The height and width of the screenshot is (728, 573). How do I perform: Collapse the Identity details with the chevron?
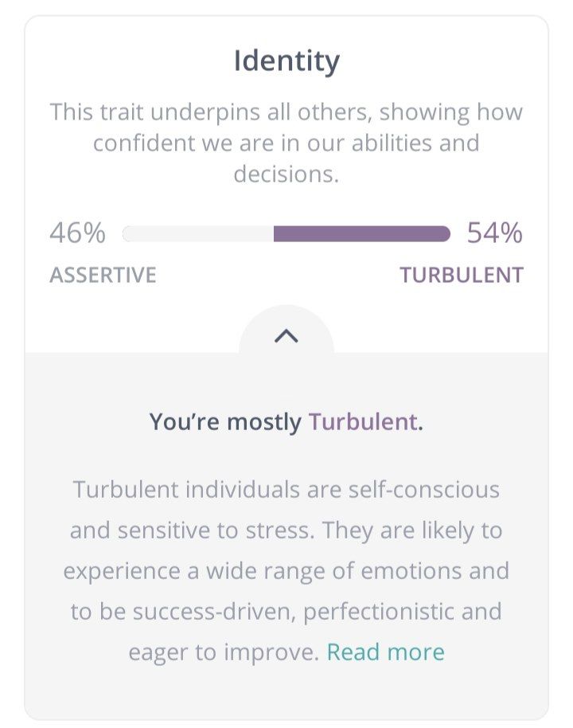click(x=286, y=335)
